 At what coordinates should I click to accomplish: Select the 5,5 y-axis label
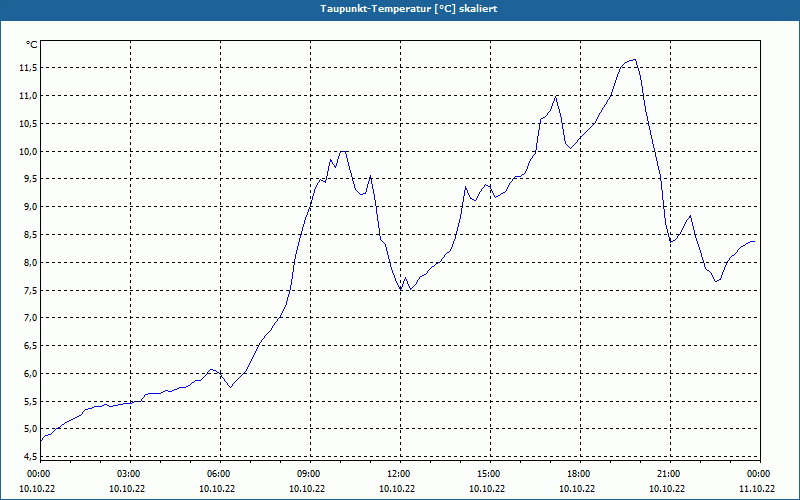pos(30,402)
